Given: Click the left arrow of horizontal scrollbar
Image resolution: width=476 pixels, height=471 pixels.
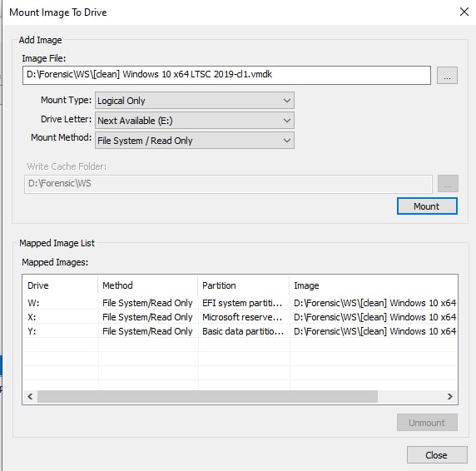Looking at the screenshot, I should pos(30,397).
